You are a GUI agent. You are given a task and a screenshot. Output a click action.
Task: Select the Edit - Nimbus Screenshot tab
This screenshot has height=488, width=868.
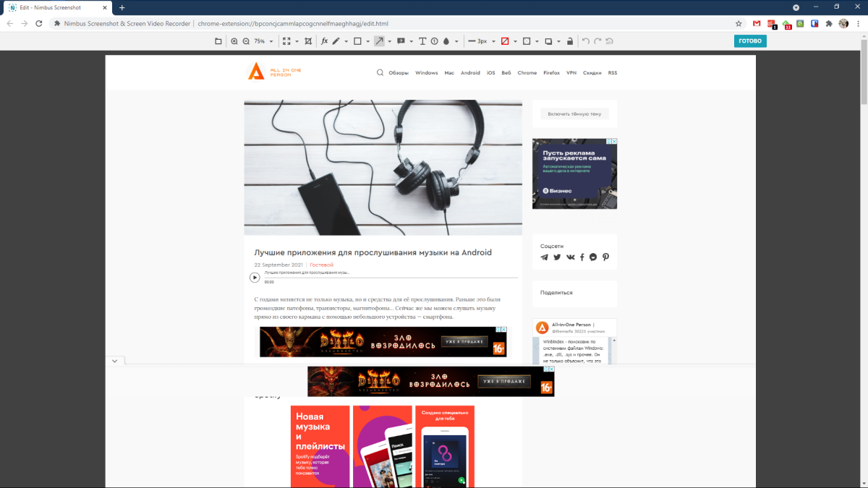tap(59, 7)
